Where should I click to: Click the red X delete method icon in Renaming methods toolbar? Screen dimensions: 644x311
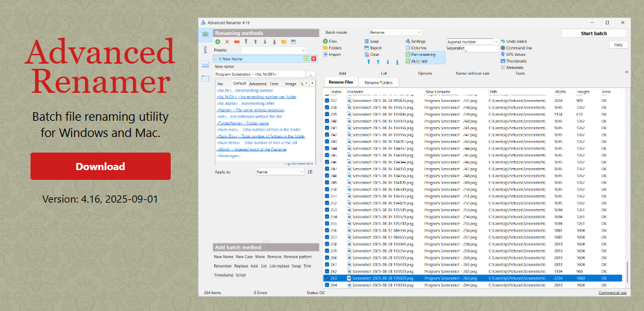[227, 42]
